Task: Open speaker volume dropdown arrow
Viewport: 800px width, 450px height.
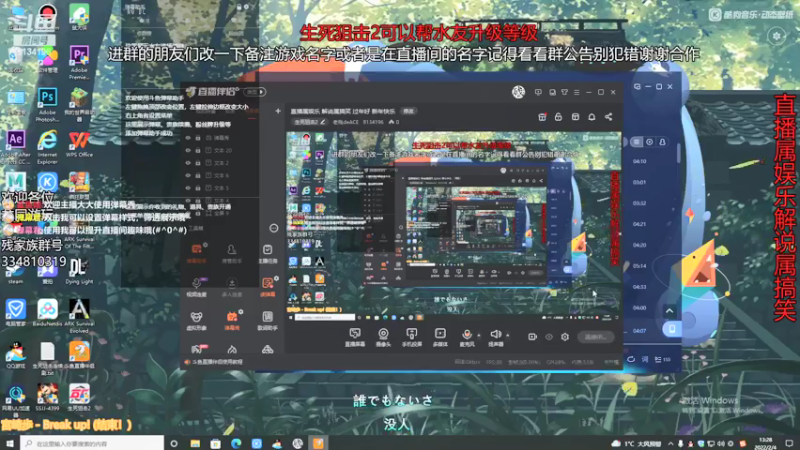Action: tap(508, 335)
